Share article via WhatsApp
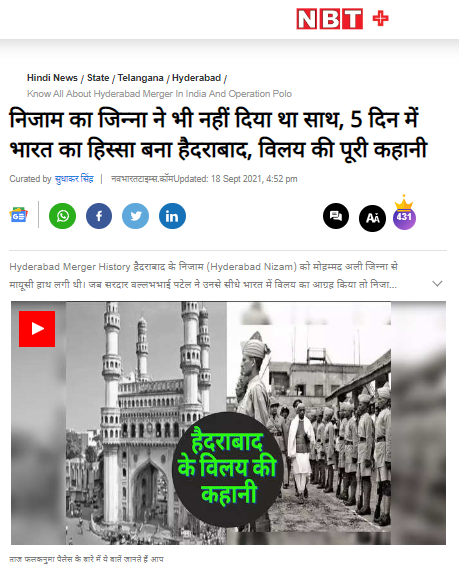The height and width of the screenshot is (568, 459). point(62,216)
